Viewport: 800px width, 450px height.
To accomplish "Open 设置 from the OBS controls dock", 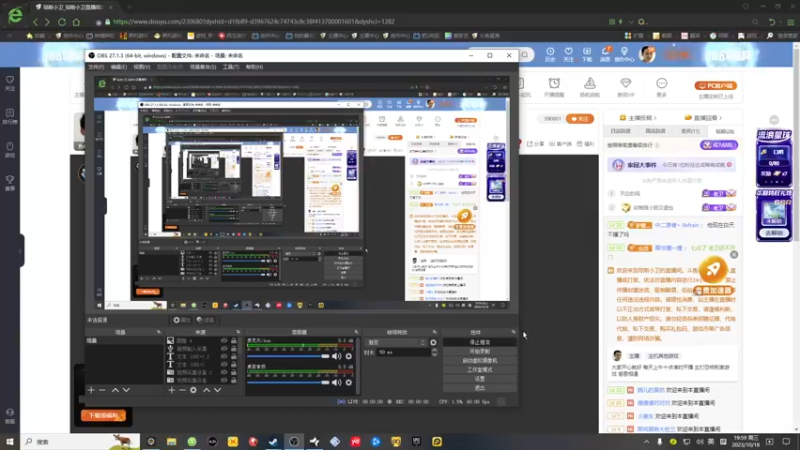I will (480, 379).
